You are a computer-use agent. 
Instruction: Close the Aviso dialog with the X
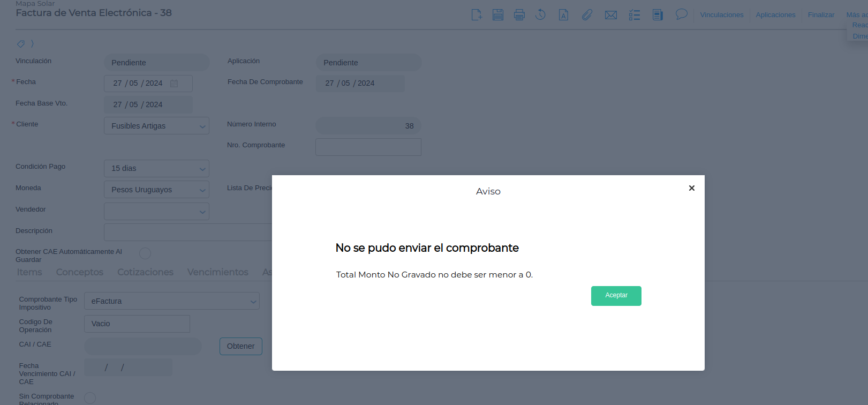tap(692, 188)
